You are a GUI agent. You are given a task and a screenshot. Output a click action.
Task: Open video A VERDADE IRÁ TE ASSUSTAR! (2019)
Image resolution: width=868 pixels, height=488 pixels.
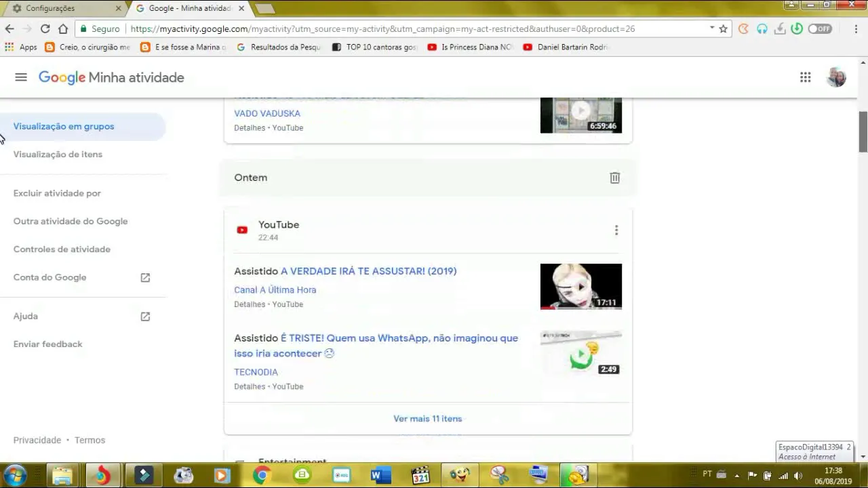click(369, 271)
